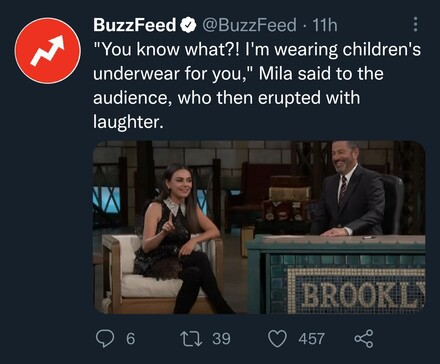Open the share icon menu
Image resolution: width=440 pixels, height=364 pixels.
pos(364,338)
